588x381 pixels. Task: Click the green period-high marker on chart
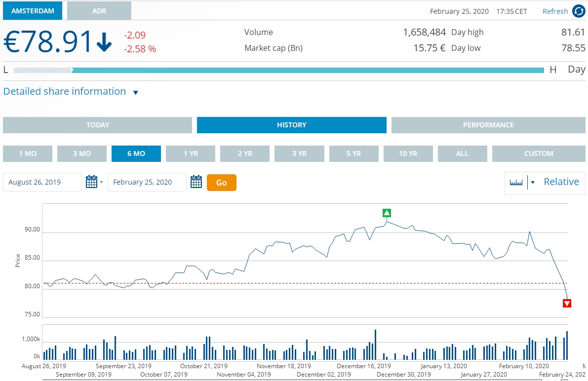pos(387,213)
